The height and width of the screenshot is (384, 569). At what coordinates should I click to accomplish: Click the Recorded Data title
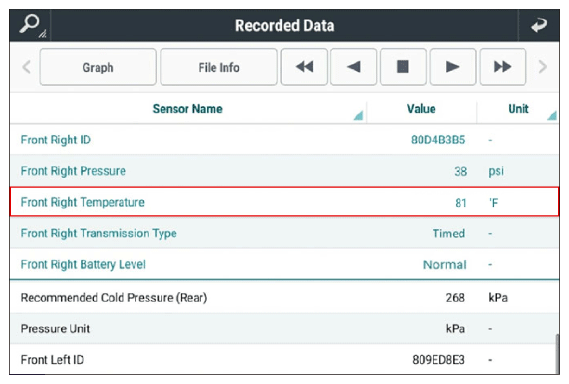pos(284,25)
